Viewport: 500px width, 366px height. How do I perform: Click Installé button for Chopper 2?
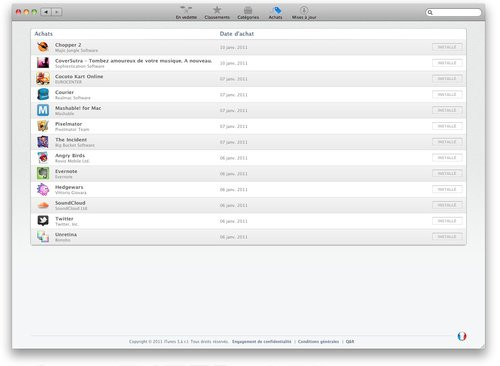click(x=447, y=47)
